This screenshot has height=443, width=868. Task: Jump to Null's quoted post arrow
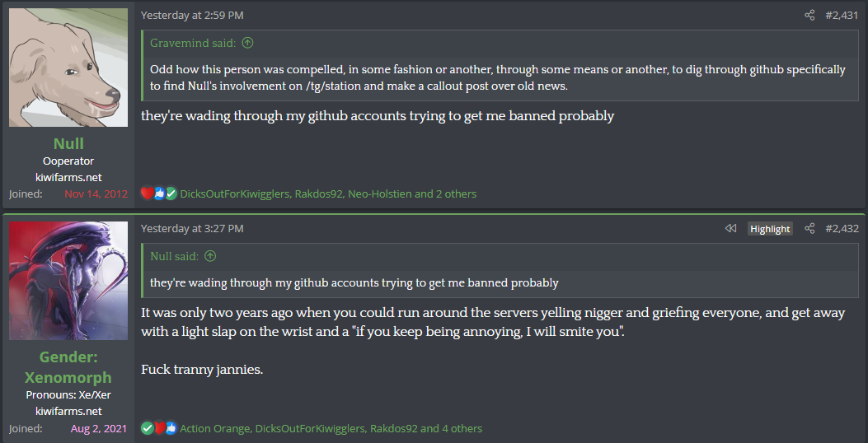click(210, 256)
